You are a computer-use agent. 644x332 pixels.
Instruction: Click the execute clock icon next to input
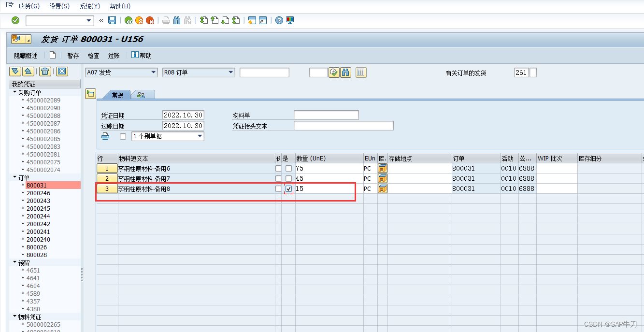point(334,72)
